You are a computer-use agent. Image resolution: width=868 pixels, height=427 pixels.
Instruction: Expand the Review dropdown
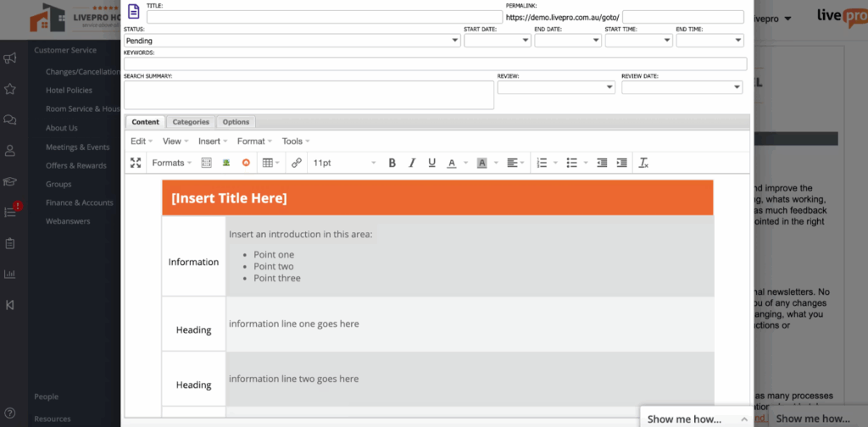pos(555,86)
